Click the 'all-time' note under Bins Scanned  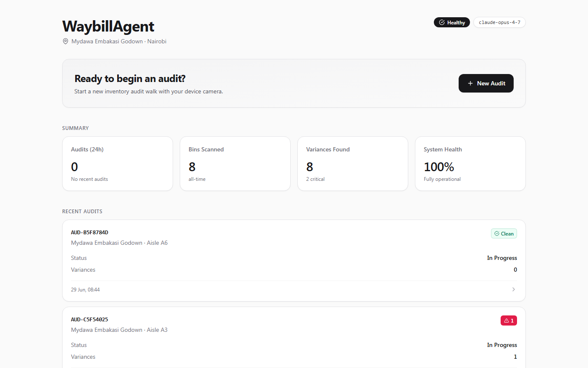coord(197,179)
